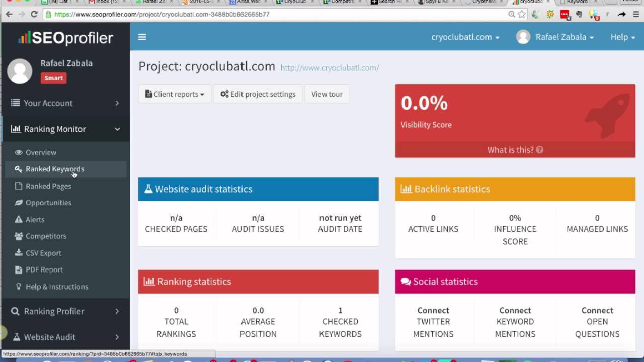Expand the Website Audit section
The height and width of the screenshot is (362, 644).
coord(65,337)
